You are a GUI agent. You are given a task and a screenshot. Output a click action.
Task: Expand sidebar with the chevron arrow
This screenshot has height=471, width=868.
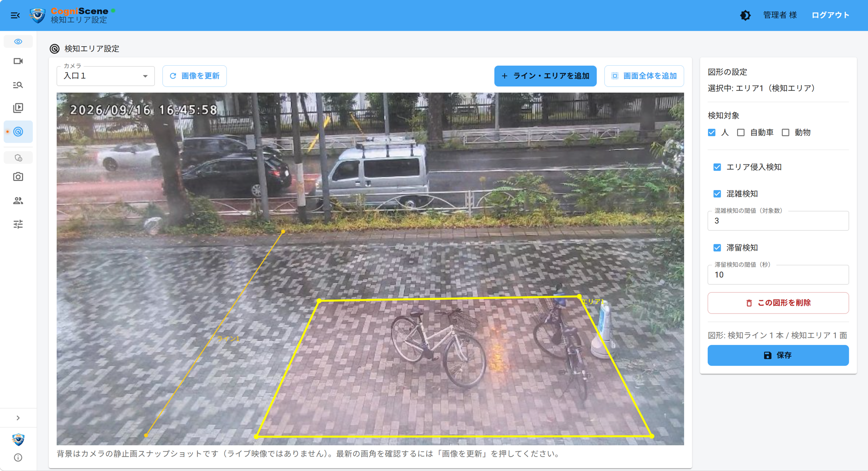(x=18, y=418)
